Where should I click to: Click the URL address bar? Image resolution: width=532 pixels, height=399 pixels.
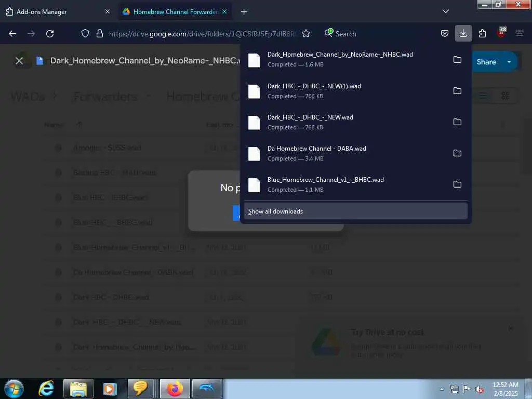(203, 34)
